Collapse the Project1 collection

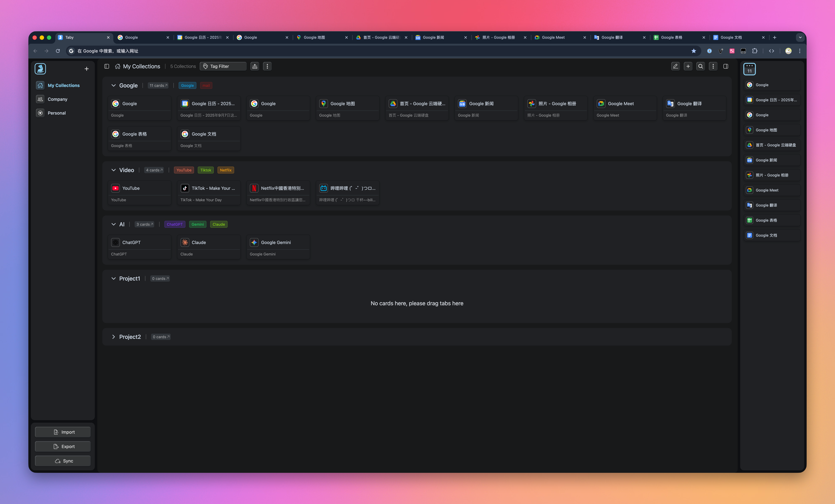click(113, 279)
